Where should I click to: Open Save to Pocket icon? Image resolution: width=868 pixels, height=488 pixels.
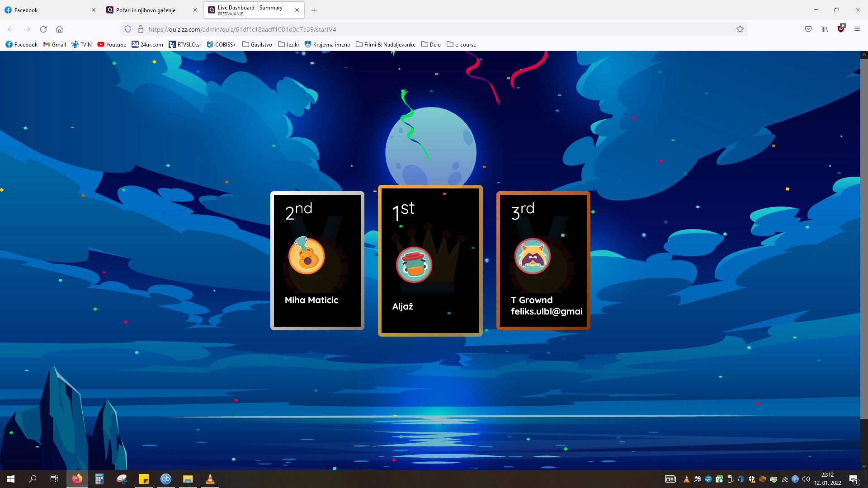[x=808, y=29]
